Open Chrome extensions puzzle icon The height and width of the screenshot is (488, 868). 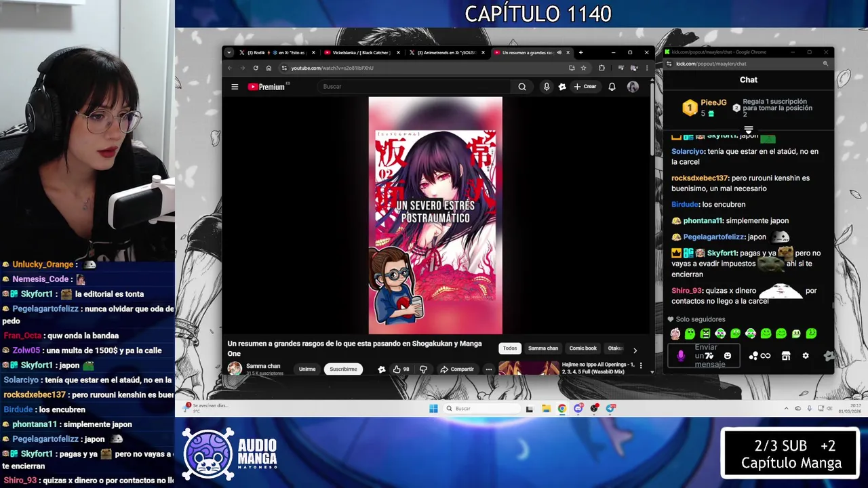point(601,68)
